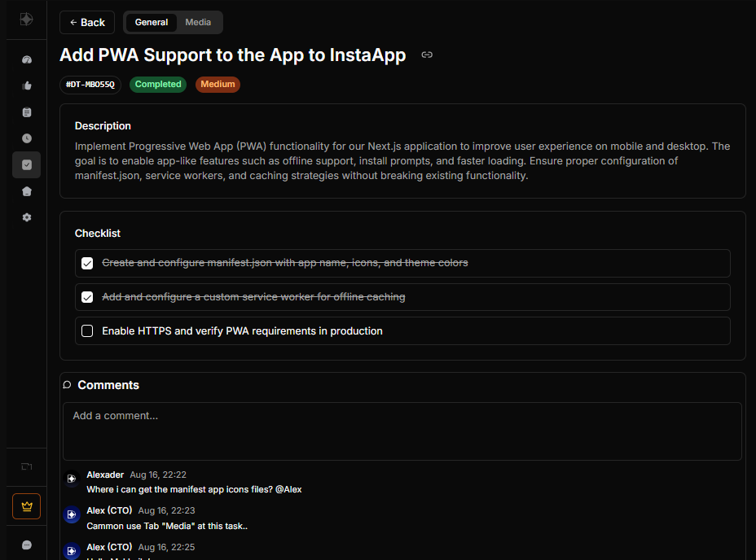Click the speech bubble icon beside Comments
This screenshot has height=560, width=756.
pyautogui.click(x=68, y=384)
